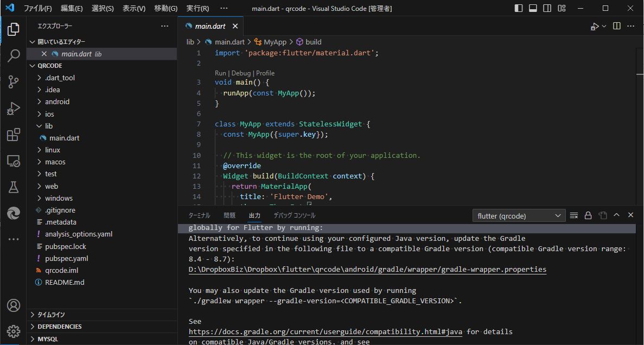
Task: Click the Profile code lens above main
Action: coord(265,73)
